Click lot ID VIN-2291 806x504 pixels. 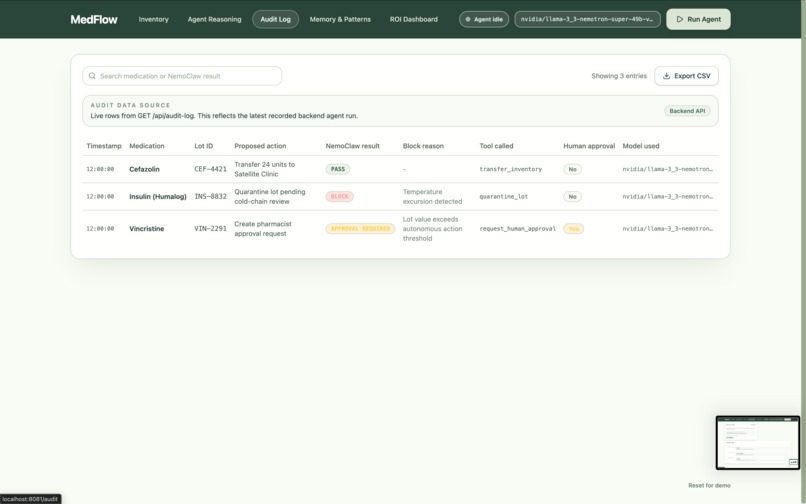click(210, 229)
